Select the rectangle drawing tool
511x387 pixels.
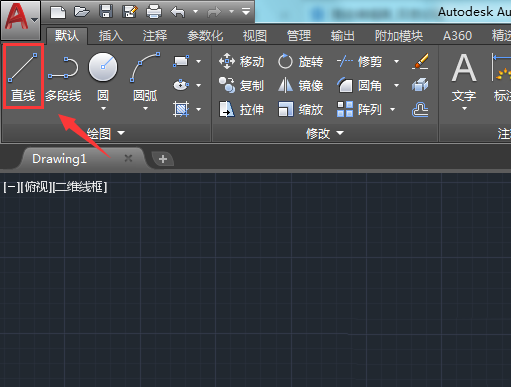pos(181,61)
